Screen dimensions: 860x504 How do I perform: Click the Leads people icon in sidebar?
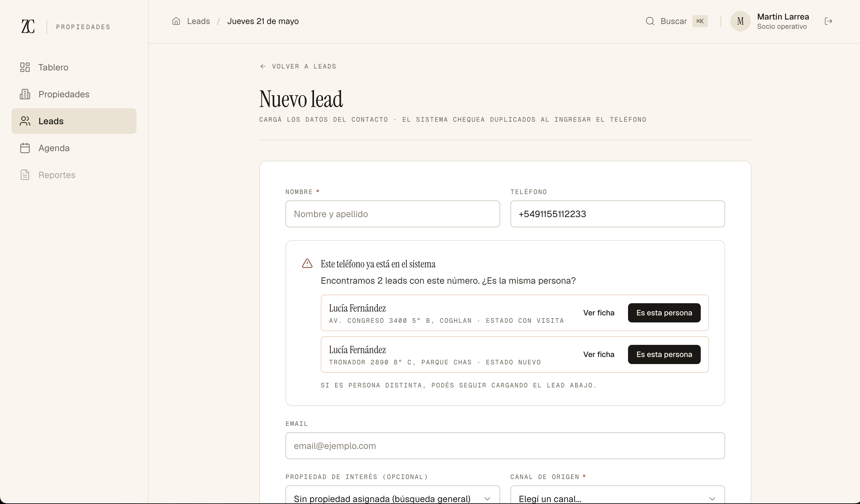pyautogui.click(x=25, y=121)
